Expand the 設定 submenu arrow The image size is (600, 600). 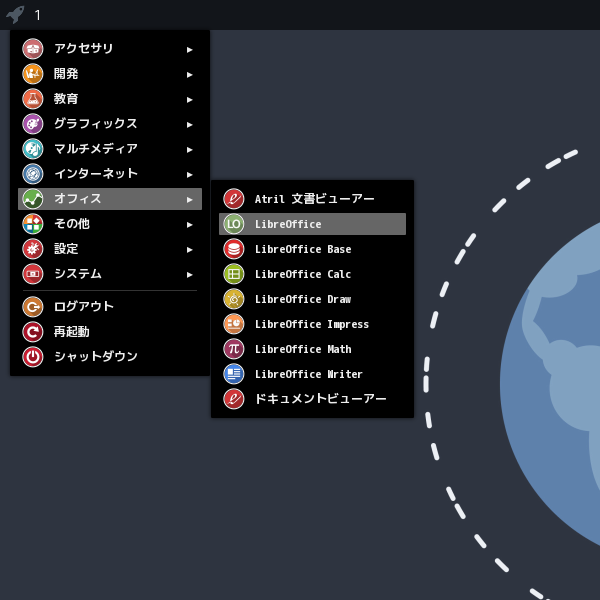(189, 250)
